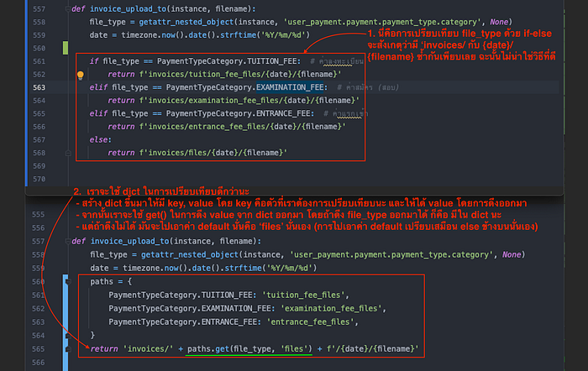Viewport: 588px width, 371px height.
Task: Click the 'paths = {' assignment
Action: click(x=111, y=281)
